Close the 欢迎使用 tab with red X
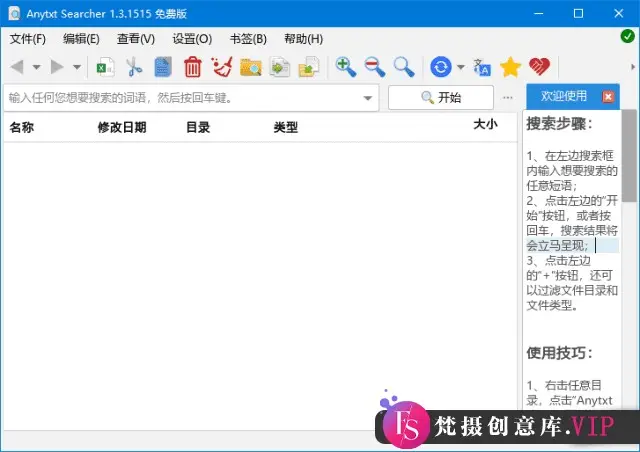The width and height of the screenshot is (640, 452). 608,97
